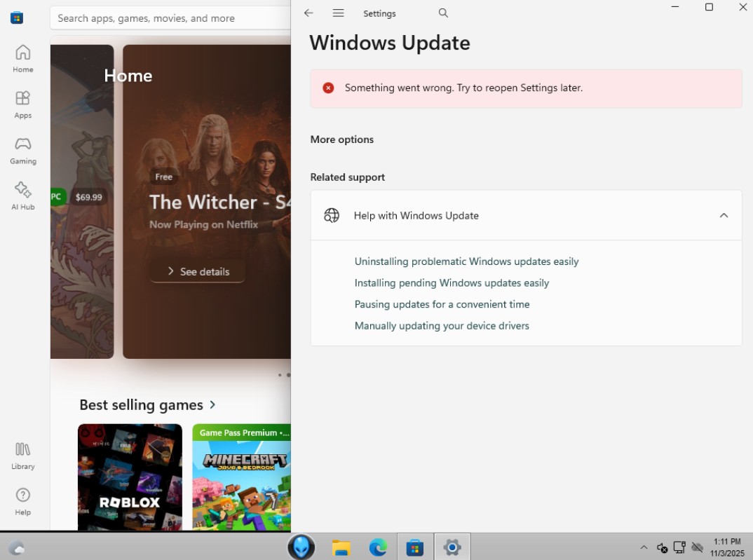Screen dimensions: 753x560
Task: Open Pausing updates for a convenient time
Action: [x=442, y=304]
